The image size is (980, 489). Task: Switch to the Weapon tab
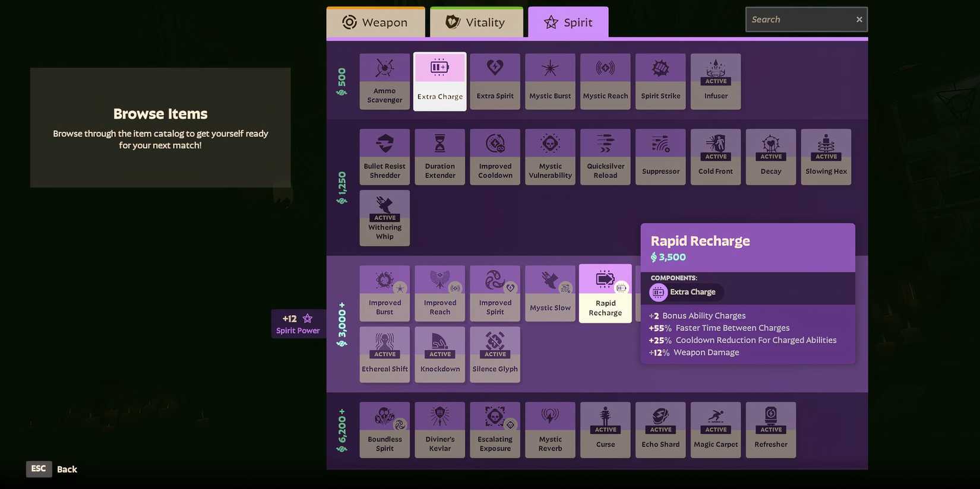(x=375, y=23)
